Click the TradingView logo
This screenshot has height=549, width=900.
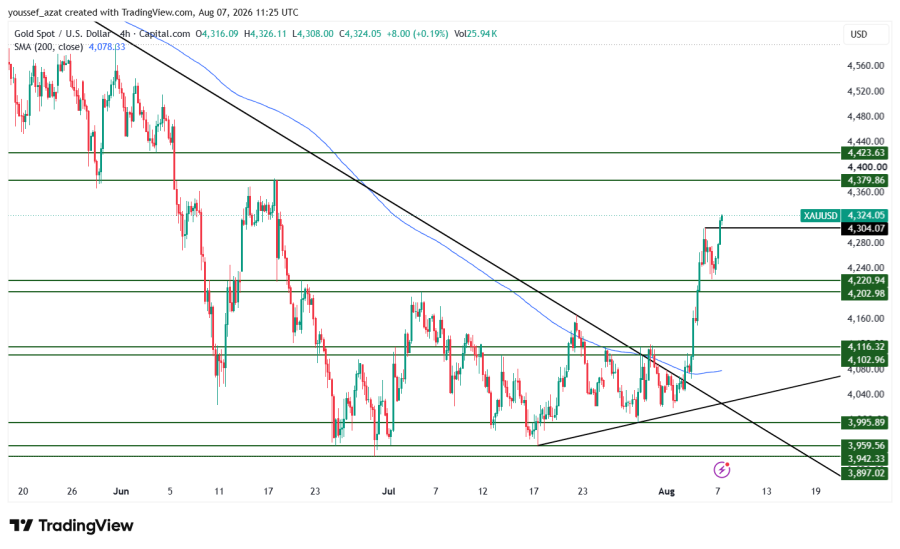click(x=72, y=525)
